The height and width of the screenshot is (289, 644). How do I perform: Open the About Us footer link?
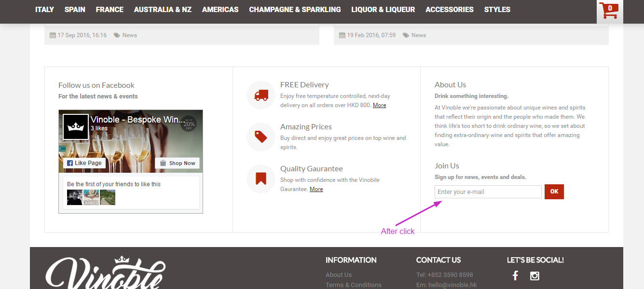coord(339,275)
